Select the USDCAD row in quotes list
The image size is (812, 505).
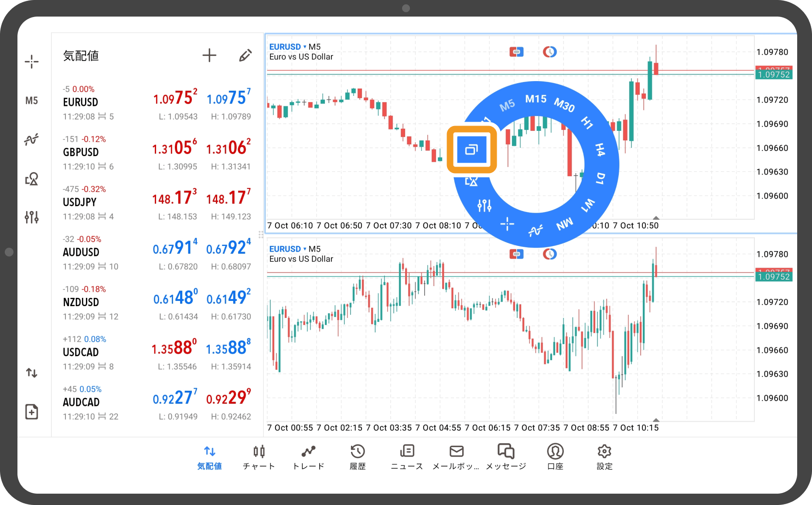157,353
